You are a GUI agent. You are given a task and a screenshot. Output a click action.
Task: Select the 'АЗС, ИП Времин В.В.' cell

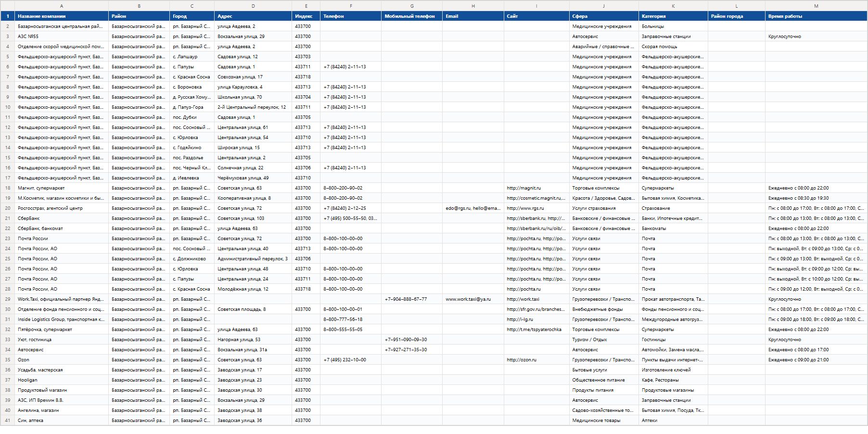coord(62,400)
